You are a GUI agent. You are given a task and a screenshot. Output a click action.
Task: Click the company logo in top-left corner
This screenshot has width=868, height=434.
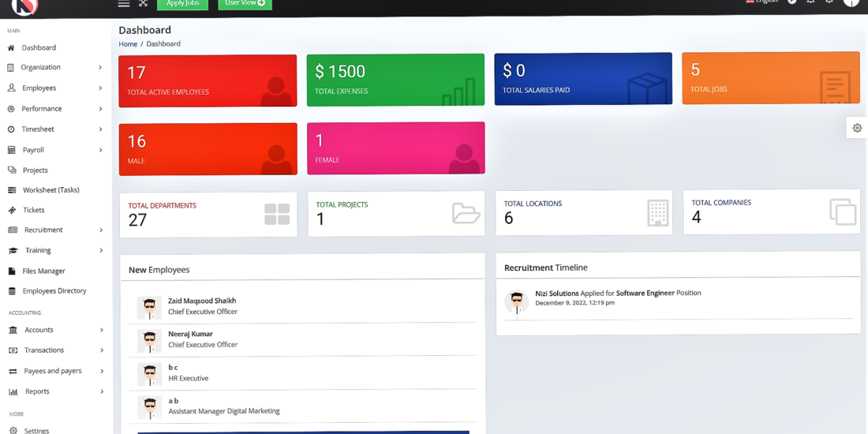tap(25, 6)
